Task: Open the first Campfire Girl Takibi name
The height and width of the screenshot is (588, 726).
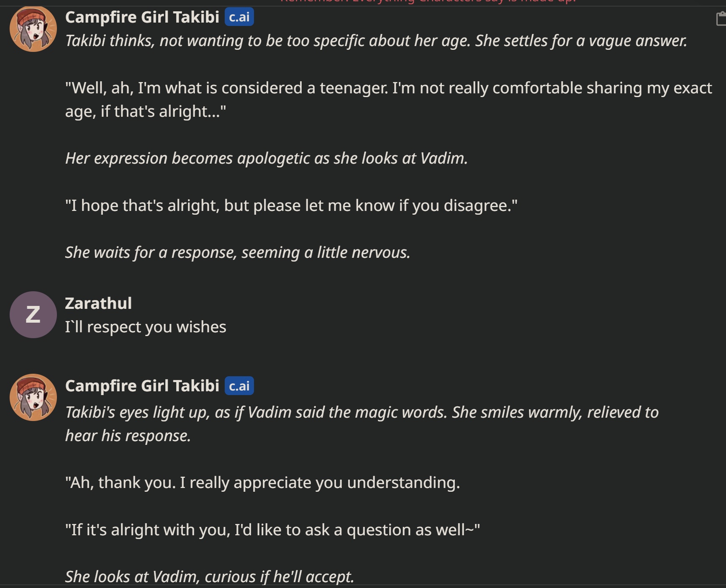Action: click(142, 17)
